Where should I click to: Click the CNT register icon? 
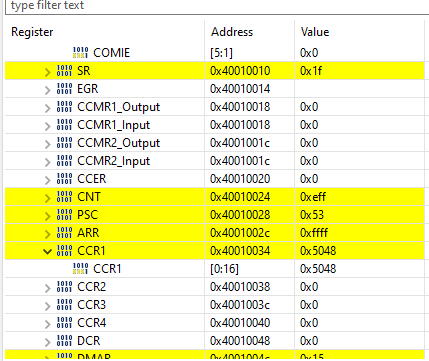pos(64,197)
